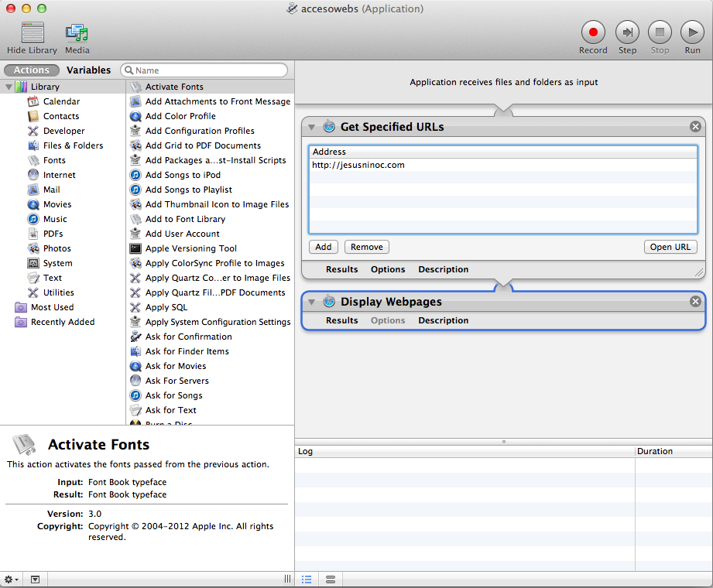Toggle the log list view button
The width and height of the screenshot is (713, 588).
coord(307,579)
